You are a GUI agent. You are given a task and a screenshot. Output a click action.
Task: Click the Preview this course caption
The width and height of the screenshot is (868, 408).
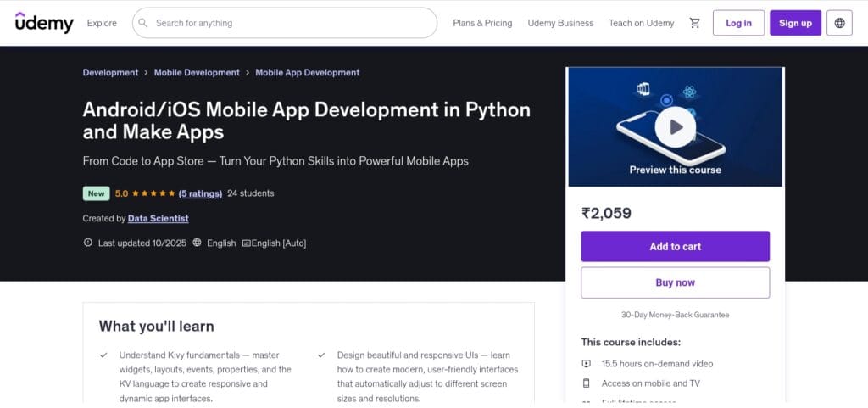click(x=675, y=170)
